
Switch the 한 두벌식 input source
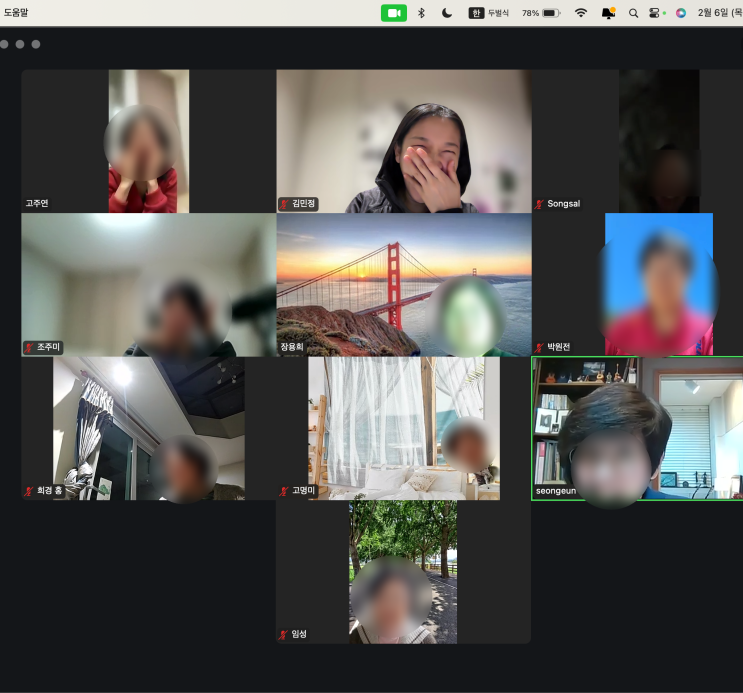coord(489,13)
